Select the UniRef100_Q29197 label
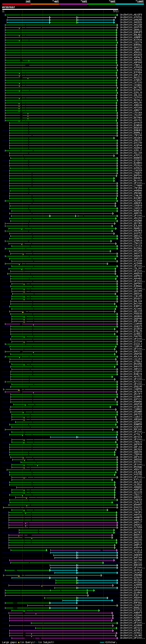146x644 pixels. [131, 578]
